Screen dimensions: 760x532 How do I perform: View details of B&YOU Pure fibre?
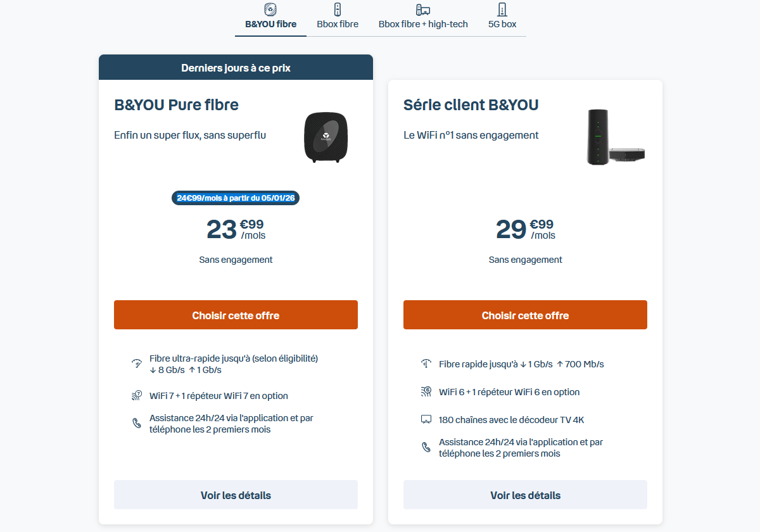click(236, 495)
